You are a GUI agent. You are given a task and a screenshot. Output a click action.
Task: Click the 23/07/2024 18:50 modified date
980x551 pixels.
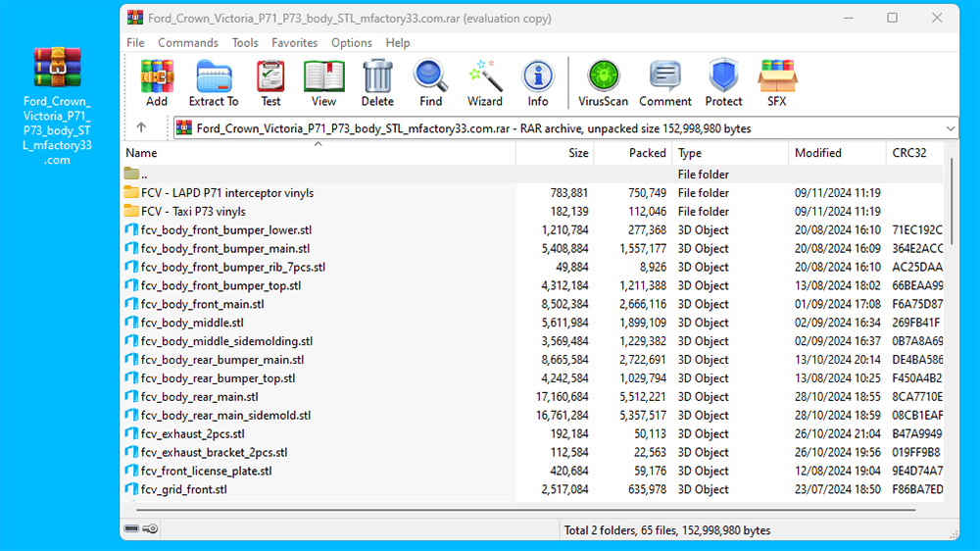tap(838, 489)
